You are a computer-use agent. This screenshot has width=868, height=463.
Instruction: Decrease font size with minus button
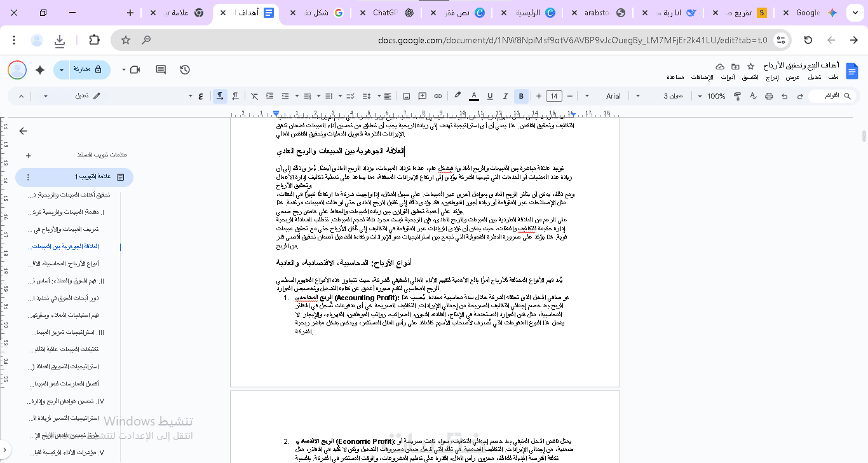click(569, 96)
